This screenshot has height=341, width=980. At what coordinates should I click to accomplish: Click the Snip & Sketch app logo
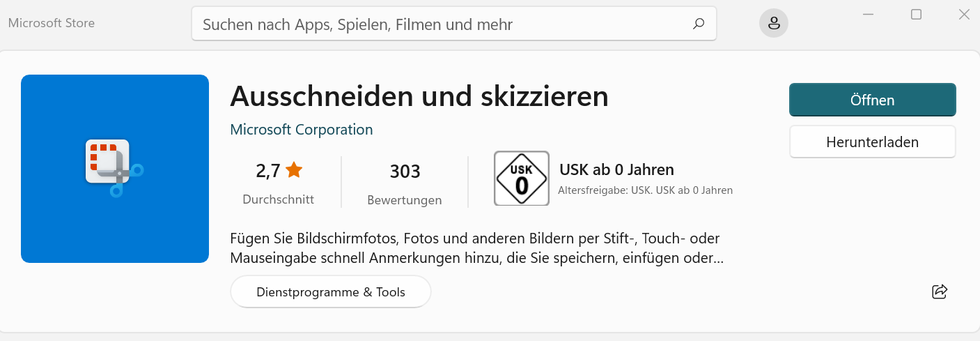pyautogui.click(x=115, y=169)
